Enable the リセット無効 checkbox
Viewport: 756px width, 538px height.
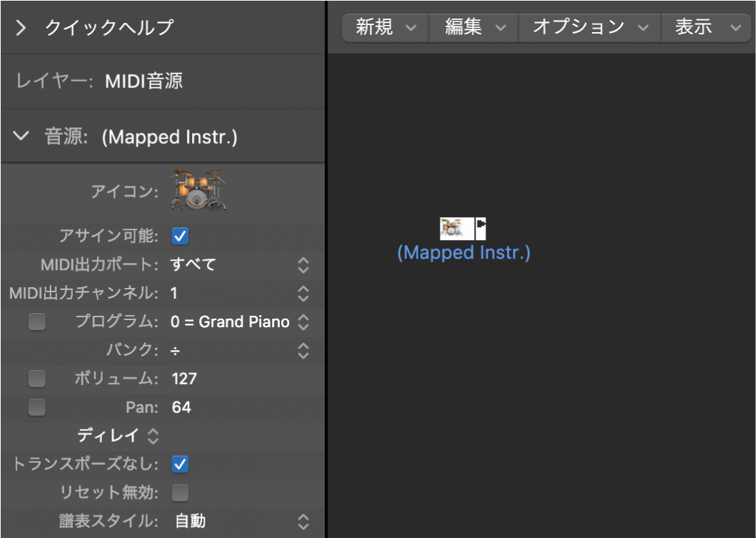[179, 493]
